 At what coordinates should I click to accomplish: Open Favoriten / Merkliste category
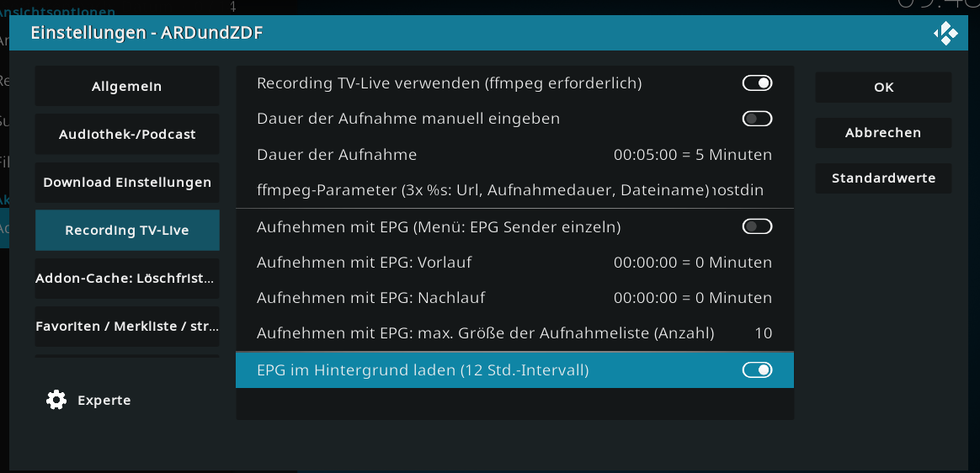coord(127,327)
